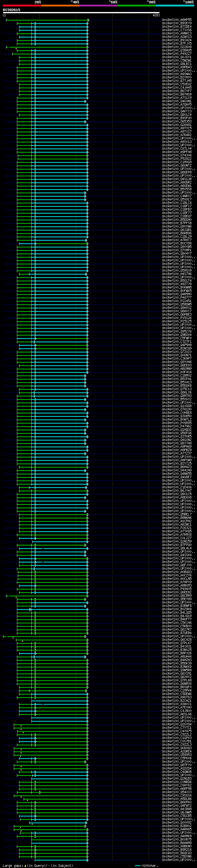Viewport: 197px width, 868px height.
Task: Click alignment bar of UniRef100_Q22608
Action: pos(47,47)
